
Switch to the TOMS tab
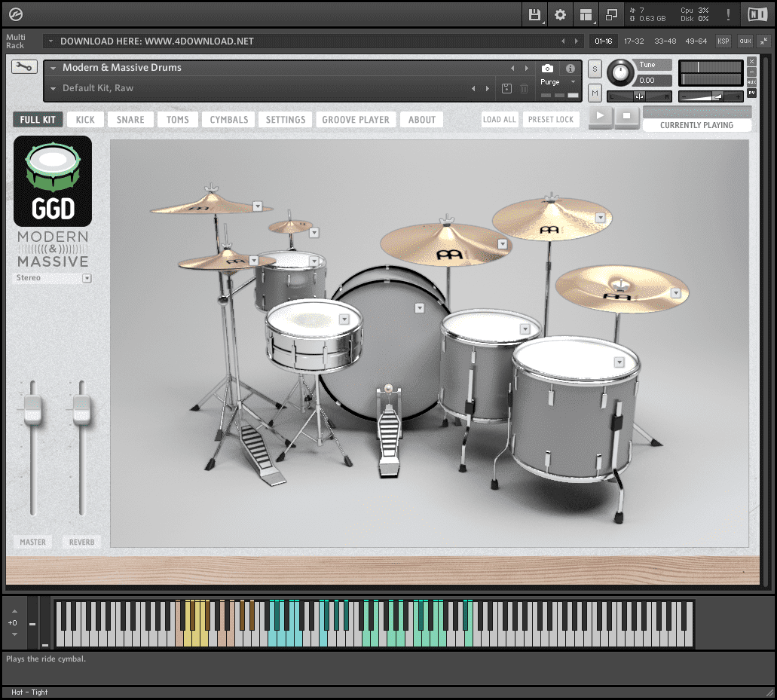177,119
